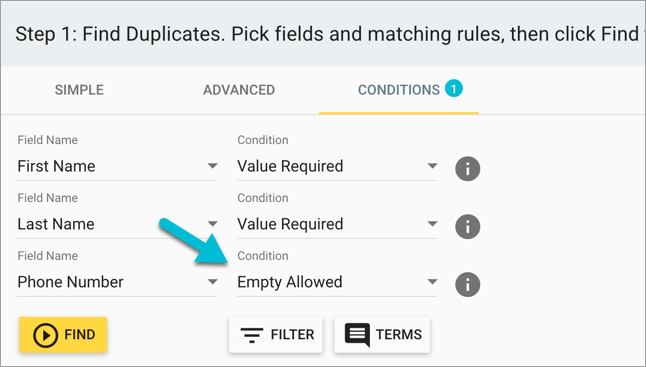Click the filter lines icon
646x367 pixels.
[x=252, y=335]
